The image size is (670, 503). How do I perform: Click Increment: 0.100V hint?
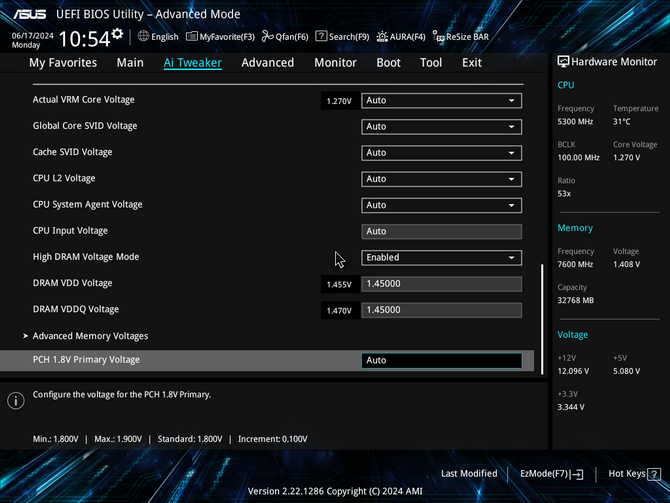coord(273,439)
